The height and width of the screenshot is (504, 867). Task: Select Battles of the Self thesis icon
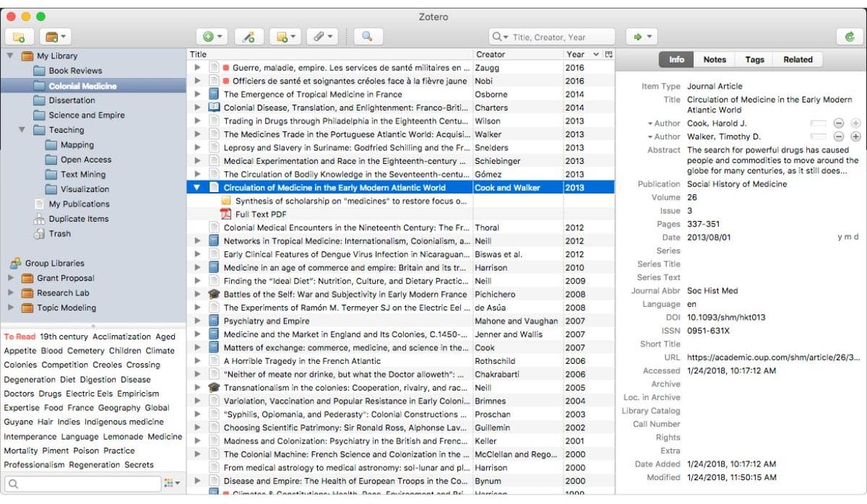coord(214,295)
